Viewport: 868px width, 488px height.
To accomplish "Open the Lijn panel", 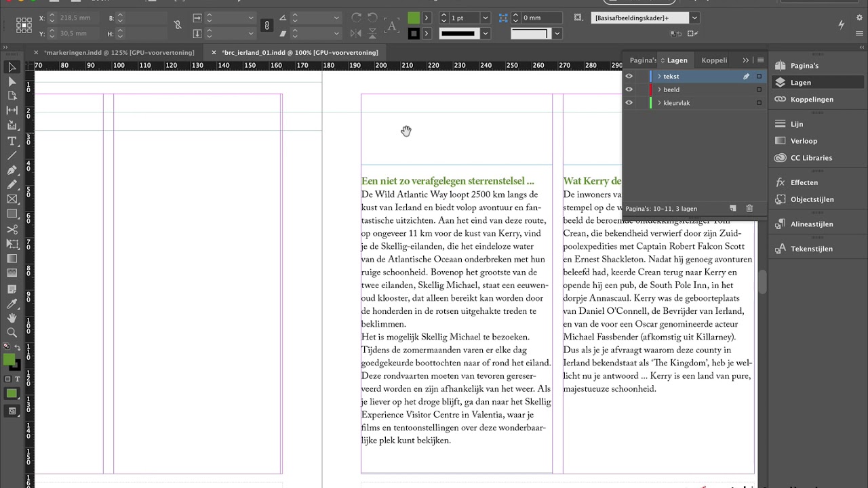I will click(x=796, y=124).
